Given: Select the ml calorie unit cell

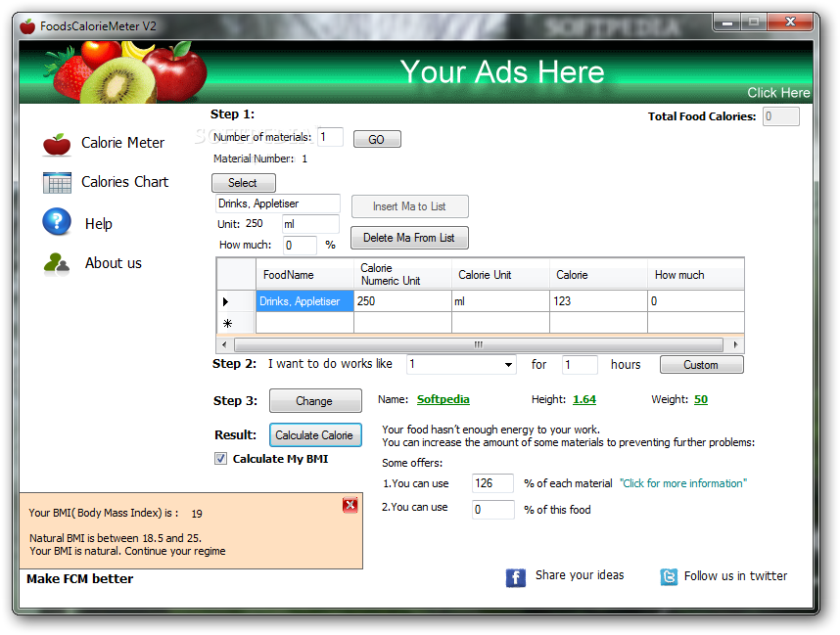Looking at the screenshot, I should pos(501,301).
